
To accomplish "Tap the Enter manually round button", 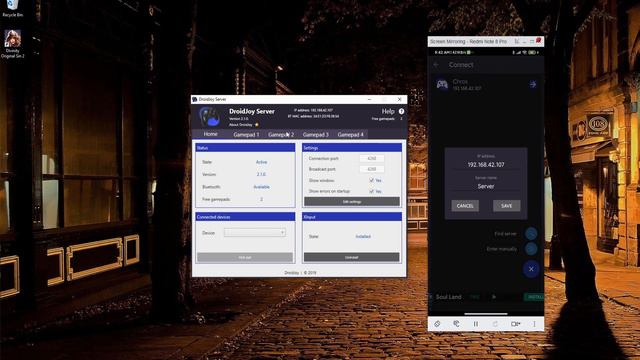I will point(531,249).
